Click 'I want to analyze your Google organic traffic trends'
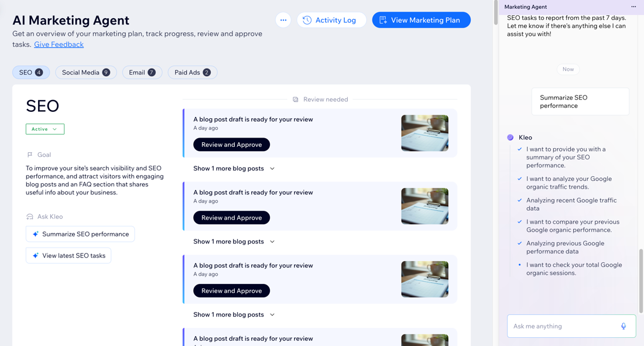The width and height of the screenshot is (644, 346). coord(569,183)
